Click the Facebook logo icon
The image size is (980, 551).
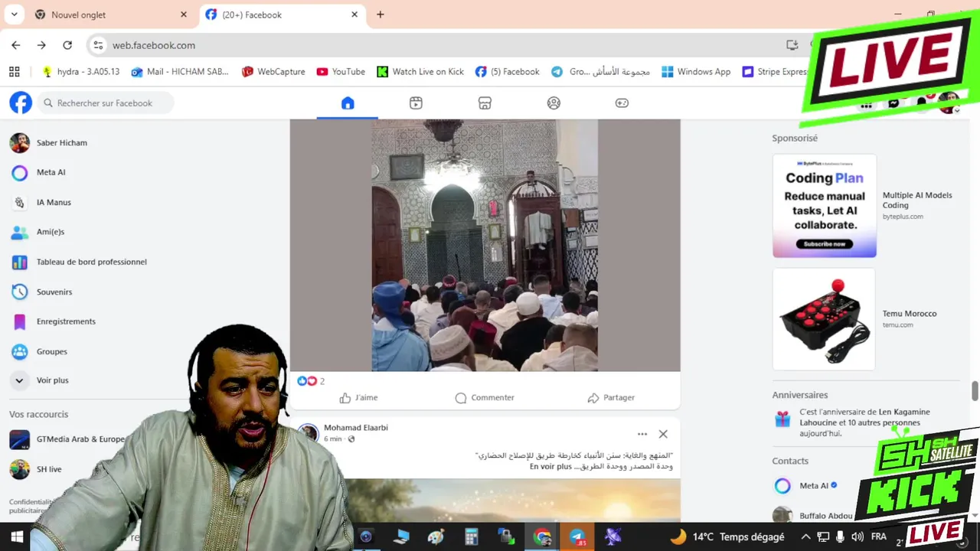21,103
